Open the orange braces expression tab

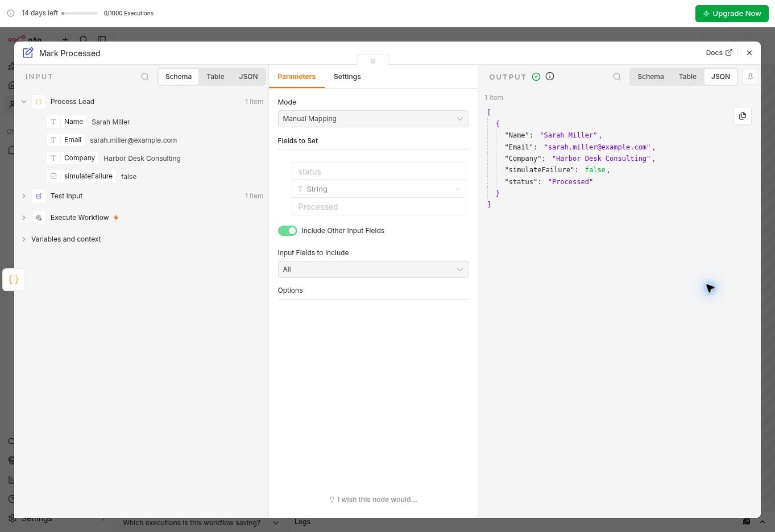click(14, 280)
